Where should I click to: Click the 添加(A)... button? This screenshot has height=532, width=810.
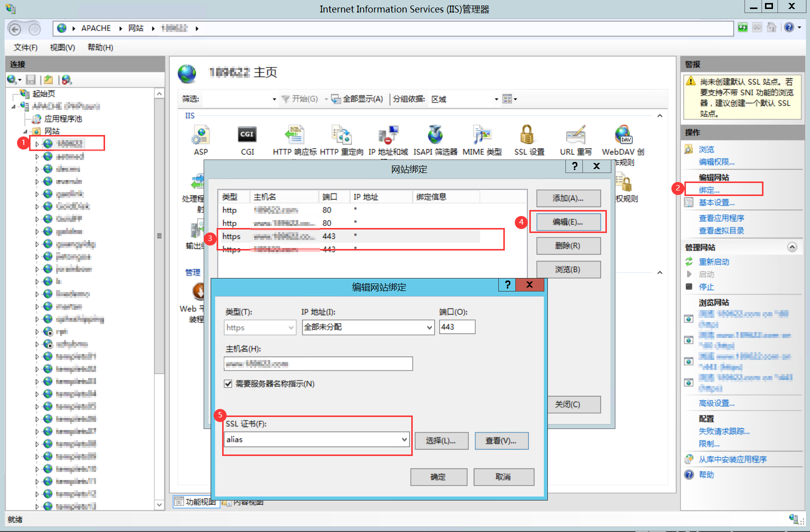click(568, 198)
